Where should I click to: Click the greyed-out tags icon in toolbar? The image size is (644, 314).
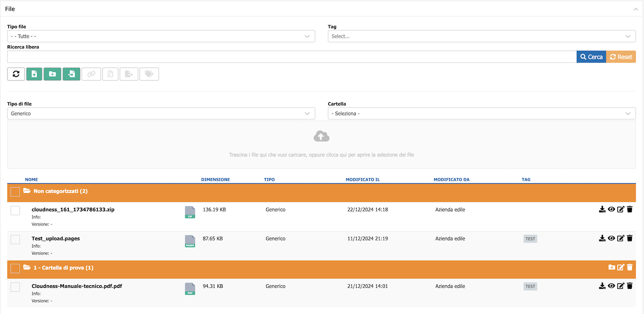149,74
